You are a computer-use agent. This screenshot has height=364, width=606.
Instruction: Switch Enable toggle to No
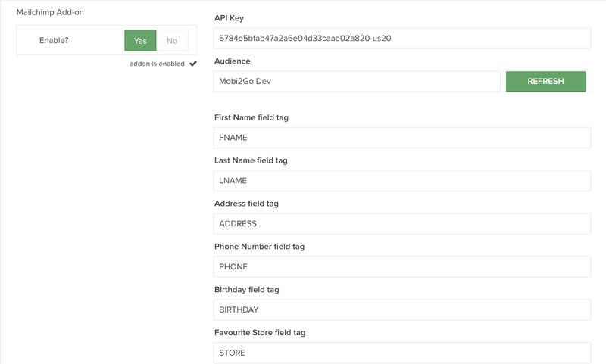point(172,40)
